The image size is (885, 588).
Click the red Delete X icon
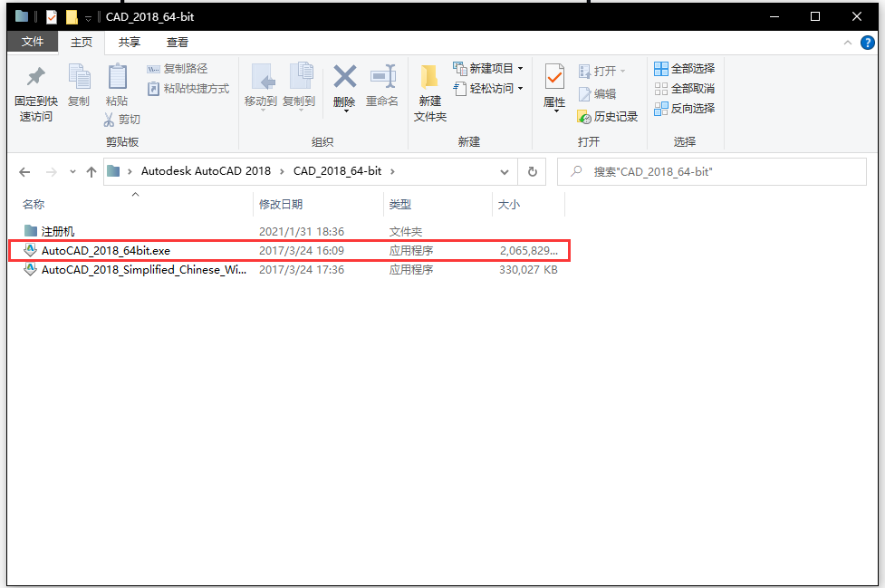point(344,78)
